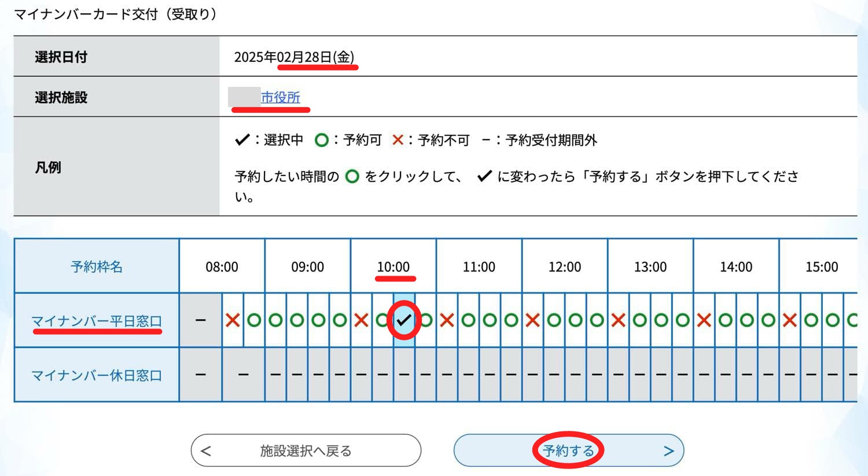Select the first green circle under 11:00

coord(468,320)
